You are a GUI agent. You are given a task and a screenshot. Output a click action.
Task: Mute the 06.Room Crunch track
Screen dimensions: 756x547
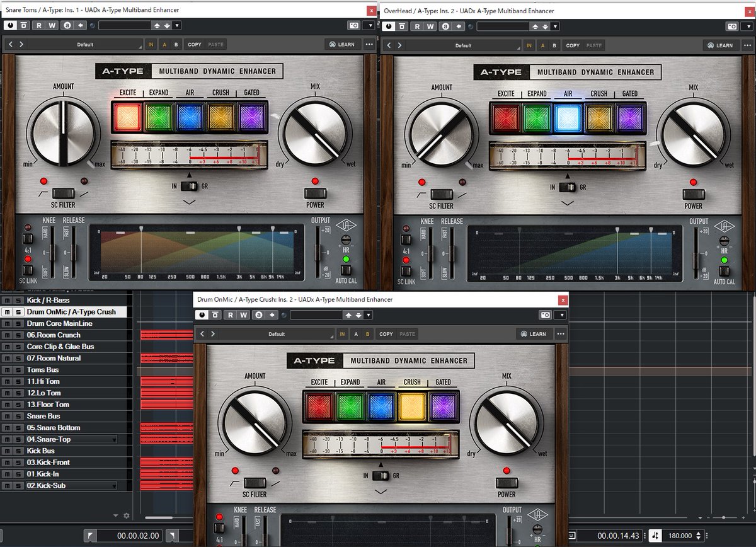click(7, 335)
